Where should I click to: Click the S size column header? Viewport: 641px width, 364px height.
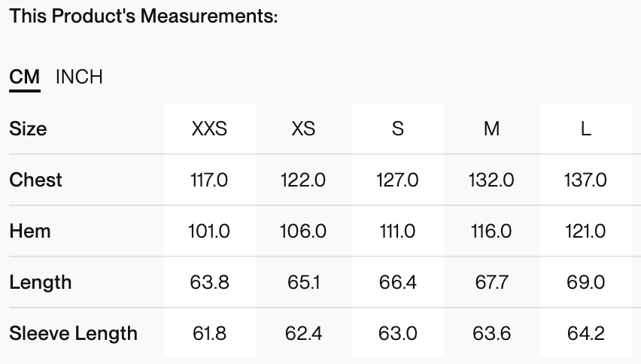coord(397,129)
